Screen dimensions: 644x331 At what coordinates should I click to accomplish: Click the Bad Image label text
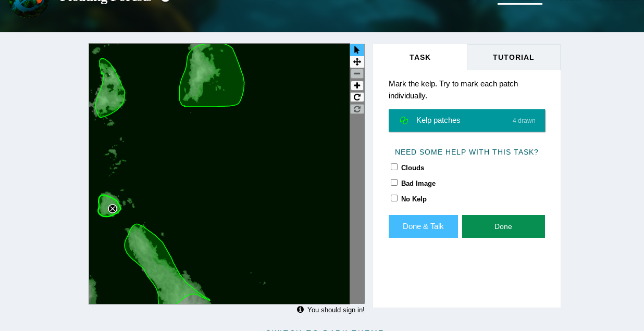click(x=418, y=183)
